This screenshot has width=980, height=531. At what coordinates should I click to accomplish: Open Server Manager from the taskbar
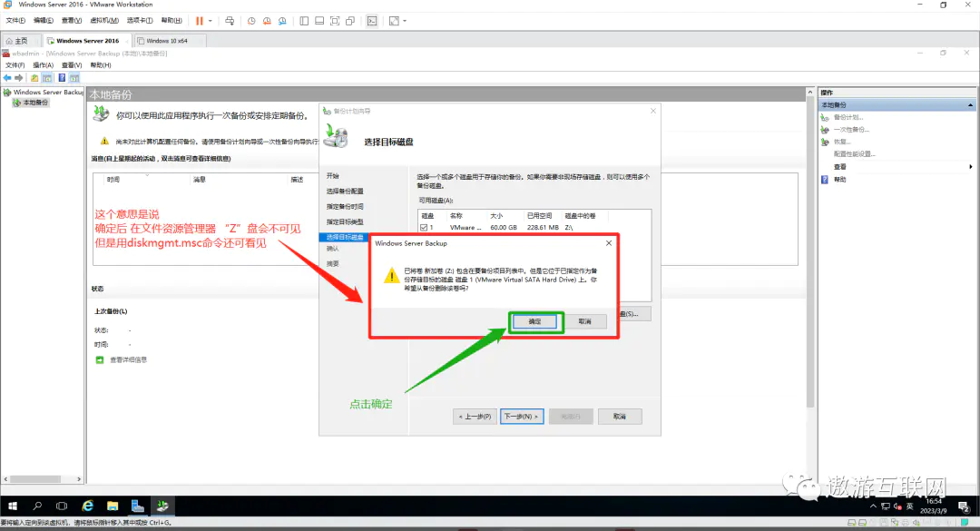pyautogui.click(x=138, y=506)
